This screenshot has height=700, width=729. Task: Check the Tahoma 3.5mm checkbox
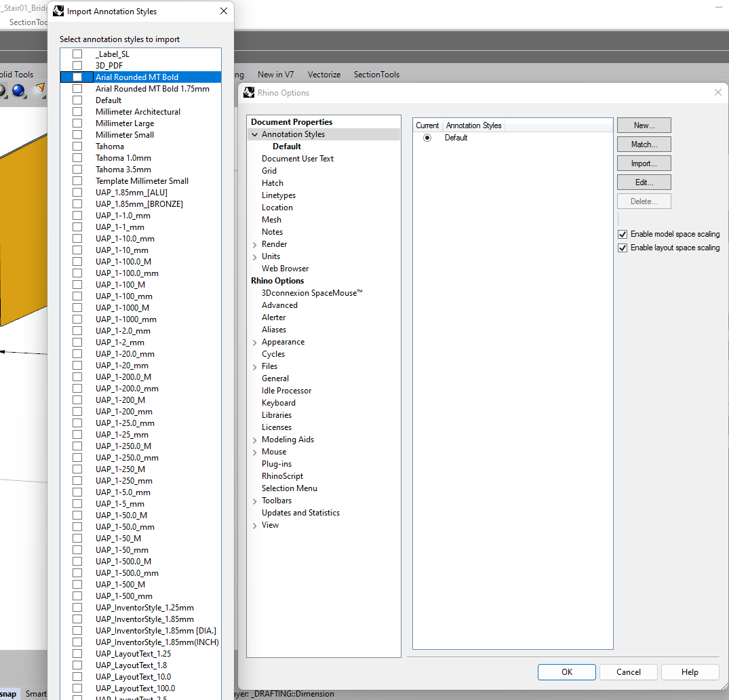click(x=77, y=170)
